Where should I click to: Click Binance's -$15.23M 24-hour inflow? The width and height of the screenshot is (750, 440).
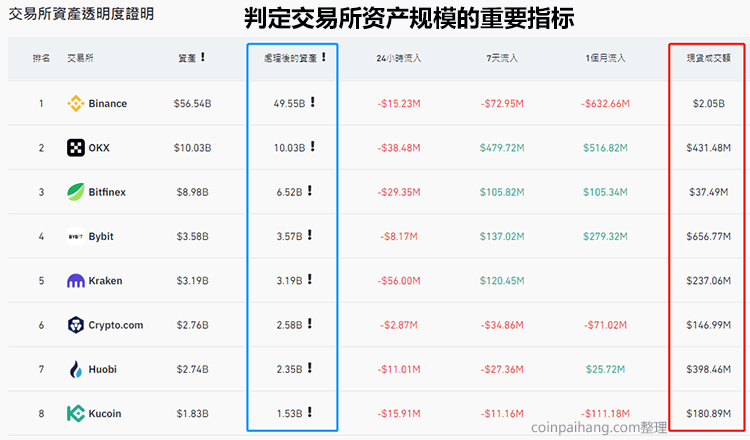tap(399, 103)
